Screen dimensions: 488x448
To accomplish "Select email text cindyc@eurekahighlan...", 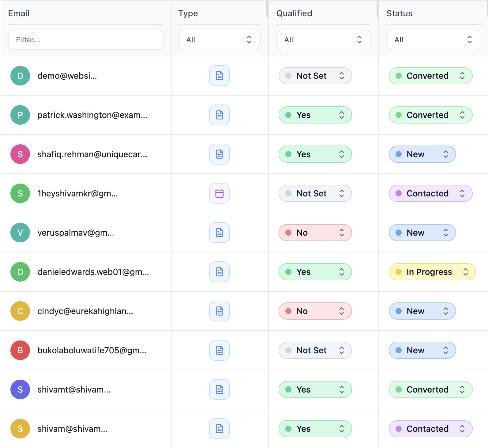I will coord(85,311).
